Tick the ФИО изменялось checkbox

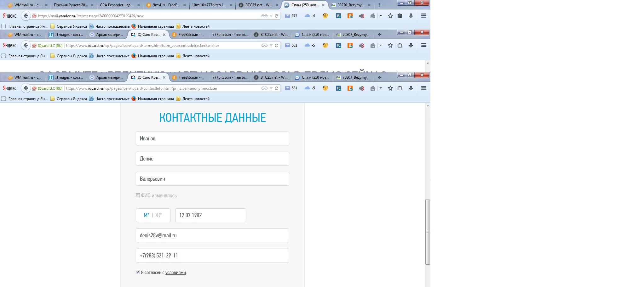point(138,195)
